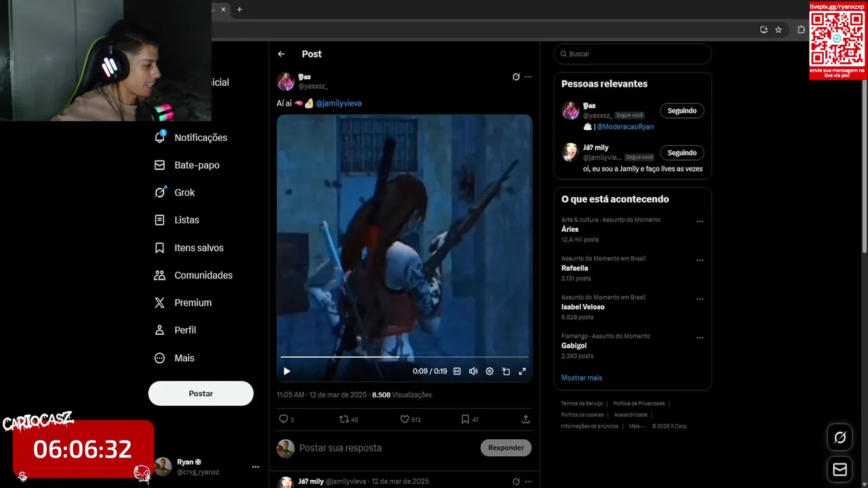This screenshot has height=488, width=868.
Task: Open the Gabigol trending topic
Action: coord(574,346)
